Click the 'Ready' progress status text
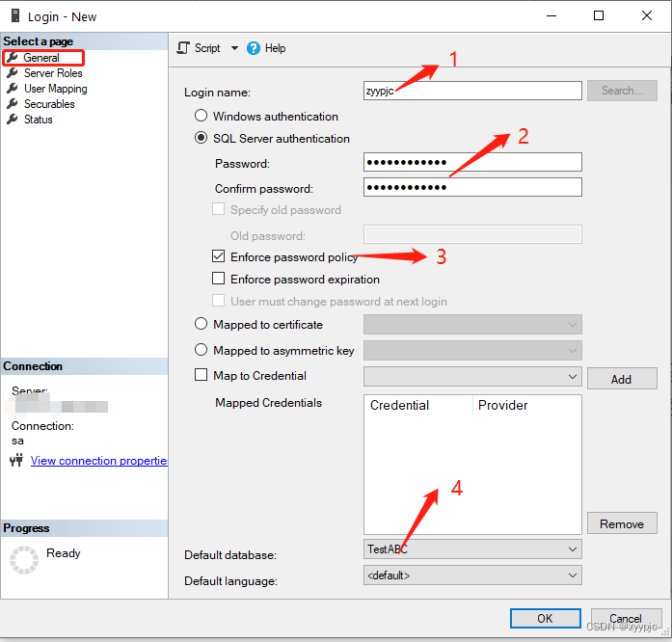 64,553
